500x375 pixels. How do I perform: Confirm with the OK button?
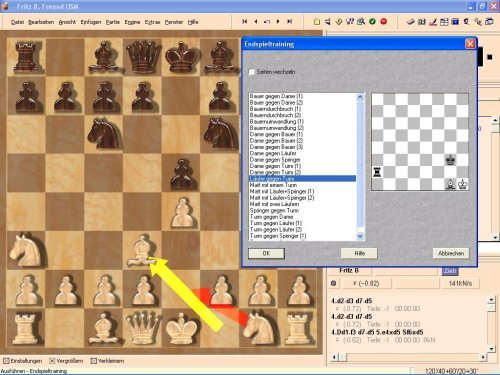pyautogui.click(x=266, y=253)
